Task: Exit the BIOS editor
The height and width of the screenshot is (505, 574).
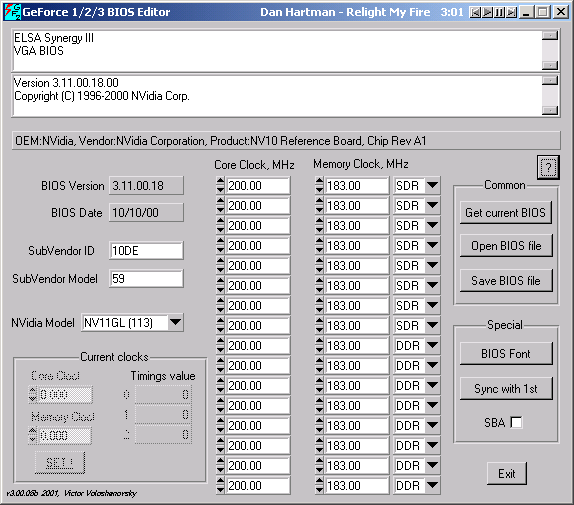Action: point(507,474)
